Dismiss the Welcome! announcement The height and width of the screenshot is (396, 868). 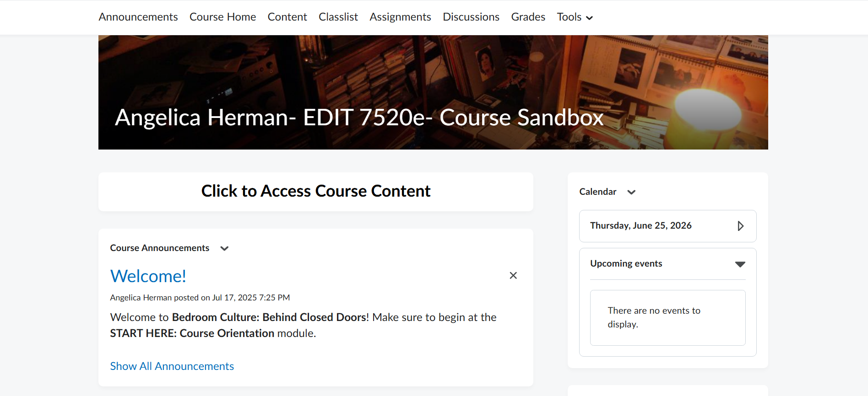(513, 275)
